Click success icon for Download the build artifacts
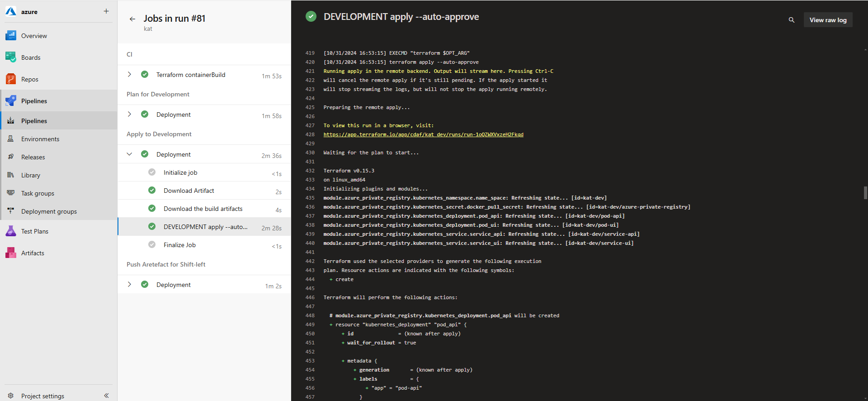This screenshot has height=401, width=868. [x=152, y=208]
